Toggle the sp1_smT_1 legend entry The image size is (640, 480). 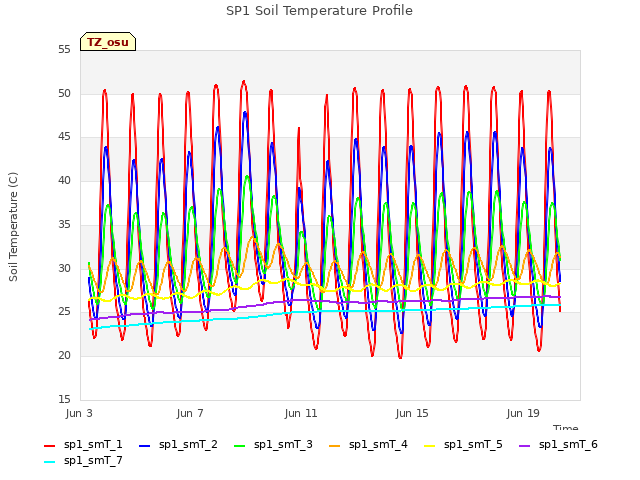click(83, 445)
